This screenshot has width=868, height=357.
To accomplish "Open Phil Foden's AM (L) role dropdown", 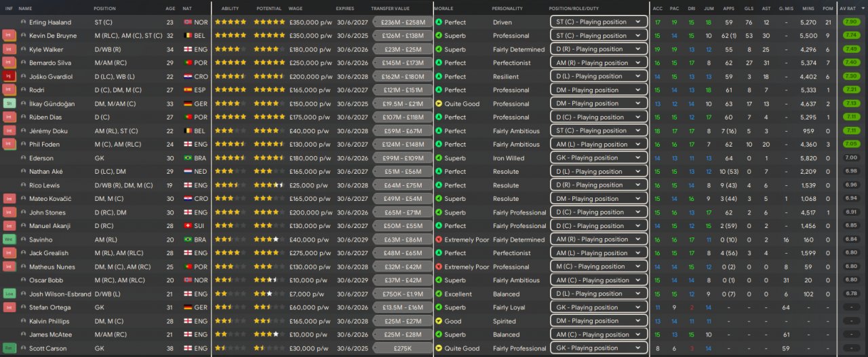I will 599,144.
